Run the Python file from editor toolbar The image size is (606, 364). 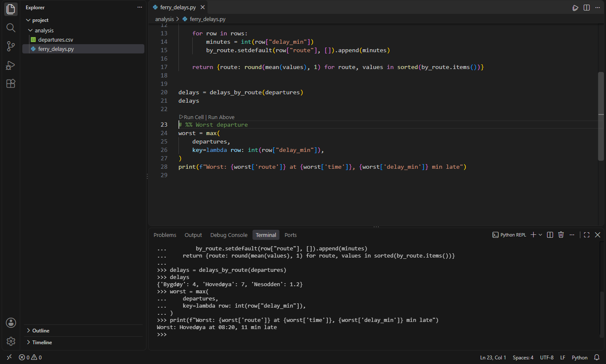point(575,8)
